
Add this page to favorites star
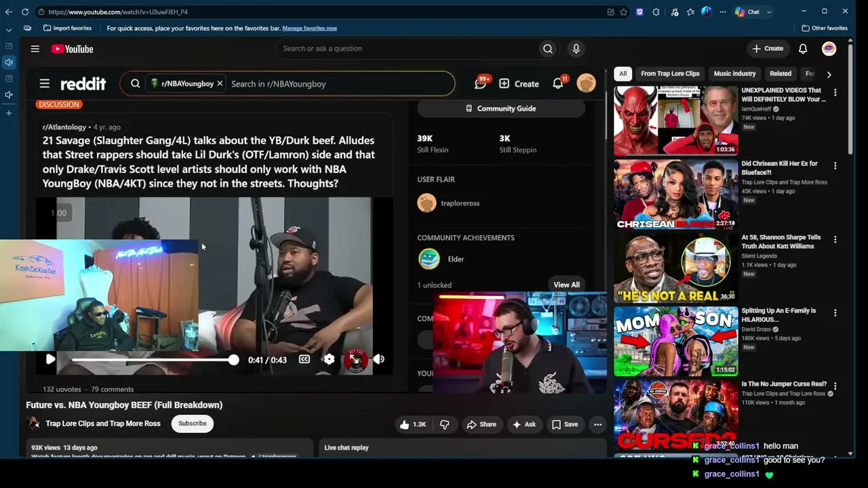point(623,12)
